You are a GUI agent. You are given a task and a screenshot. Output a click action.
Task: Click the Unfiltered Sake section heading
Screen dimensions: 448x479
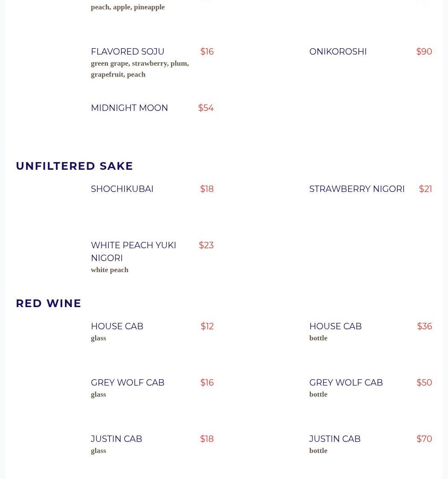click(74, 166)
